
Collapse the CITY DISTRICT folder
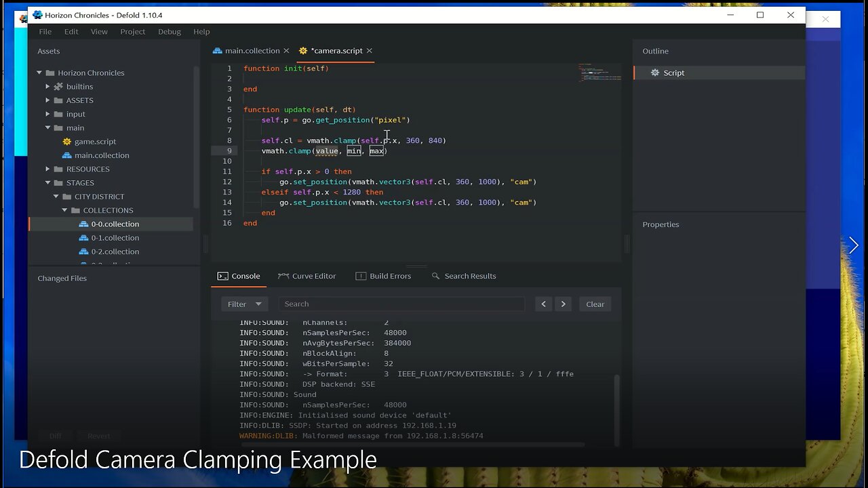coord(56,197)
